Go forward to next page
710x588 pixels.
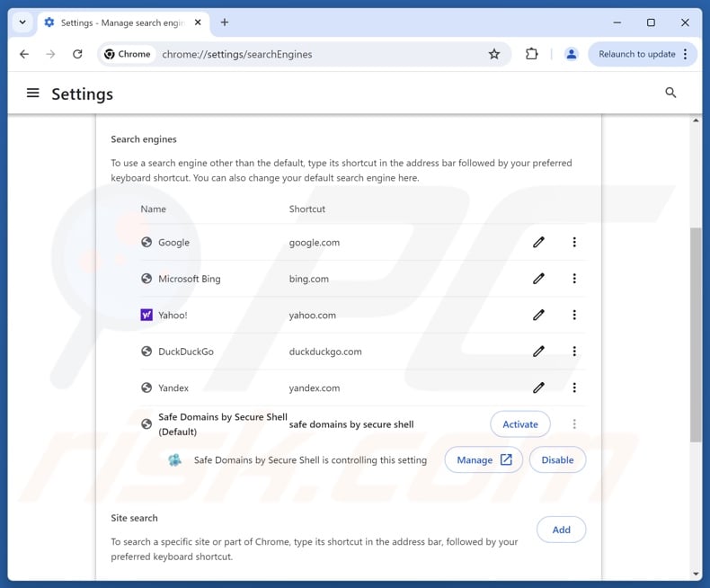(x=50, y=54)
